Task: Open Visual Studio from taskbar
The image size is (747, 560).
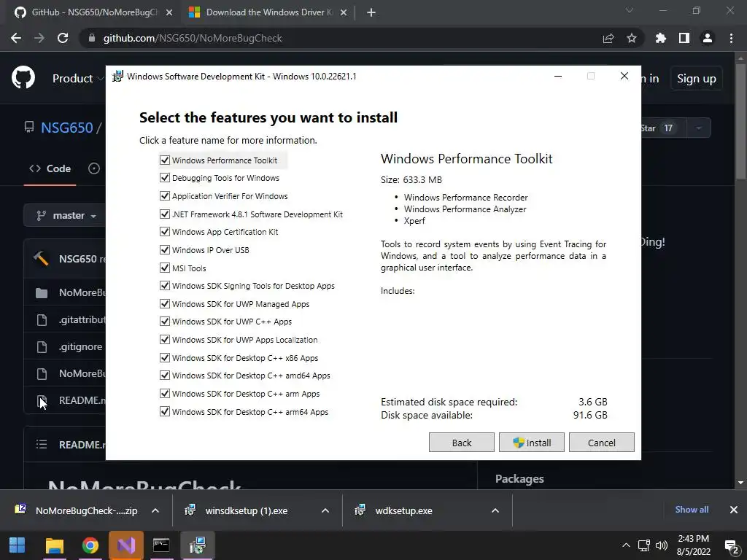Action: tap(125, 545)
